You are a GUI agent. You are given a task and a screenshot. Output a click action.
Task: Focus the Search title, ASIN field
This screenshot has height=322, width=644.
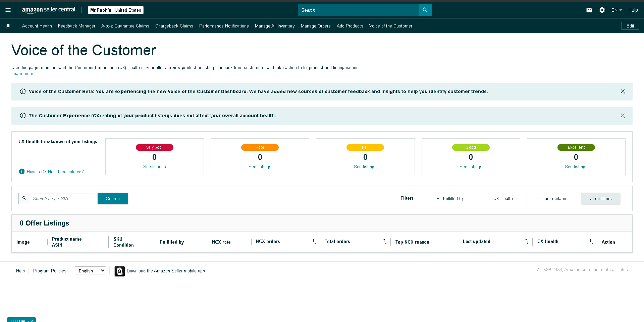(x=61, y=198)
